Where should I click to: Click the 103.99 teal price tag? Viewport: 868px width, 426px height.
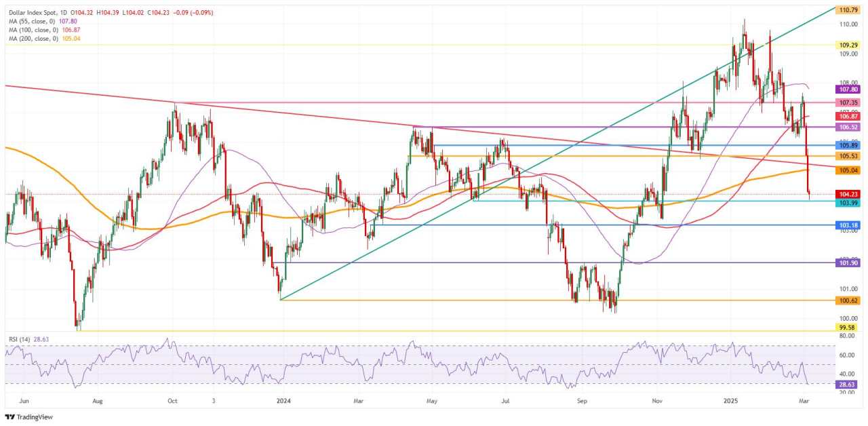pos(849,201)
